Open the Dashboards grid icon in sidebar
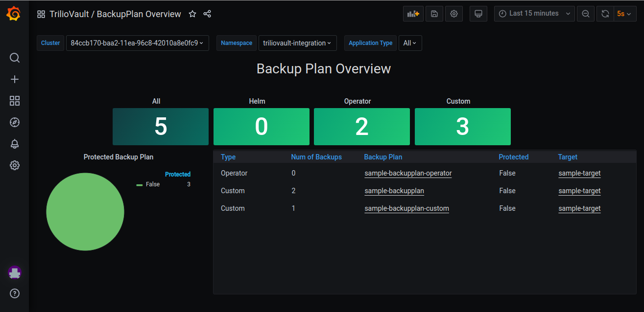This screenshot has width=644, height=312. (15, 101)
